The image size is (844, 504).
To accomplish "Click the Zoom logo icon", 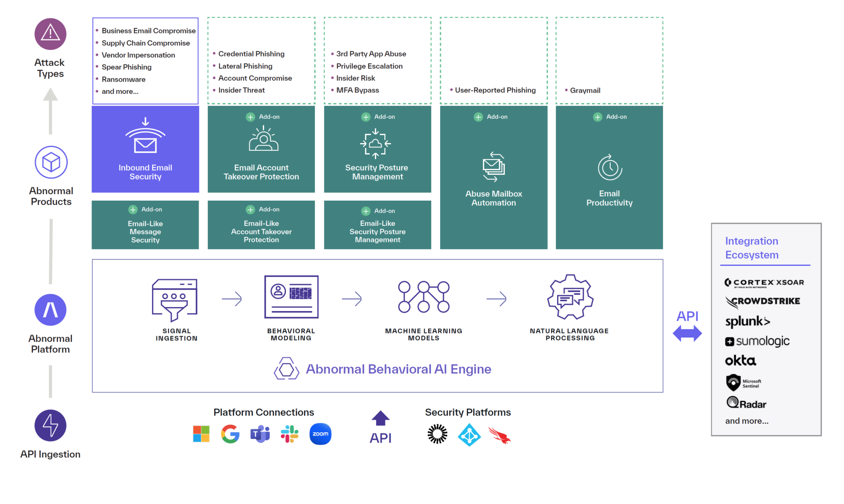I will [320, 434].
